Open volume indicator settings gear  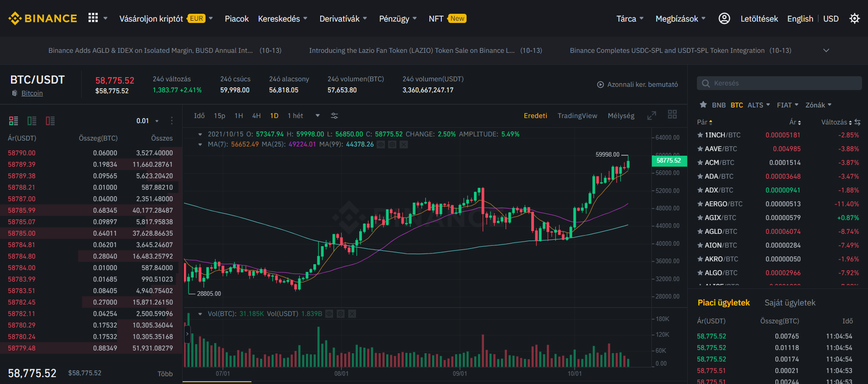click(x=340, y=314)
